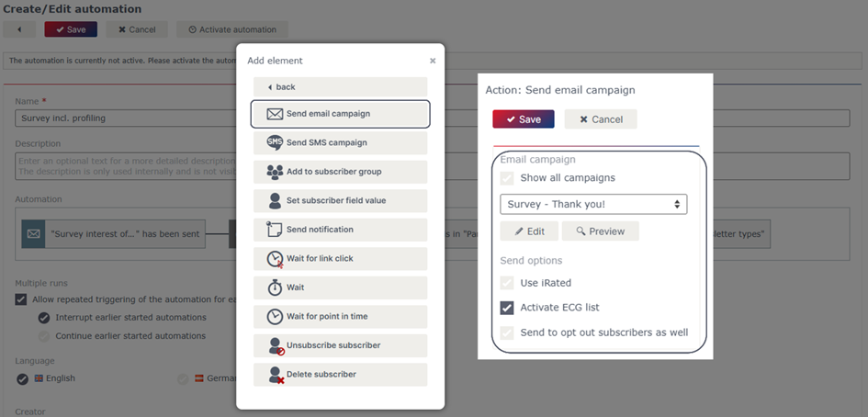868x417 pixels.
Task: Choose the Unsubscribe subscriber icon
Action: point(276,345)
